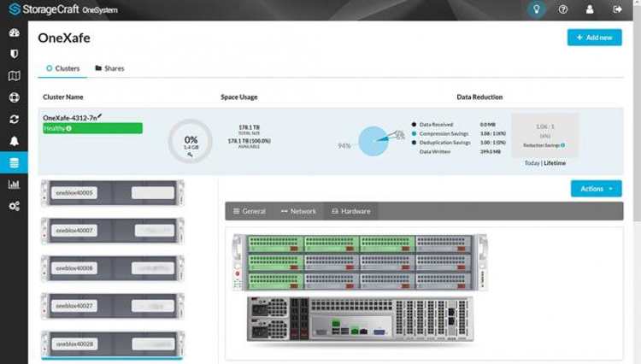The image size is (641, 364).
Task: Click the Space Usage column header
Action: pyautogui.click(x=239, y=97)
